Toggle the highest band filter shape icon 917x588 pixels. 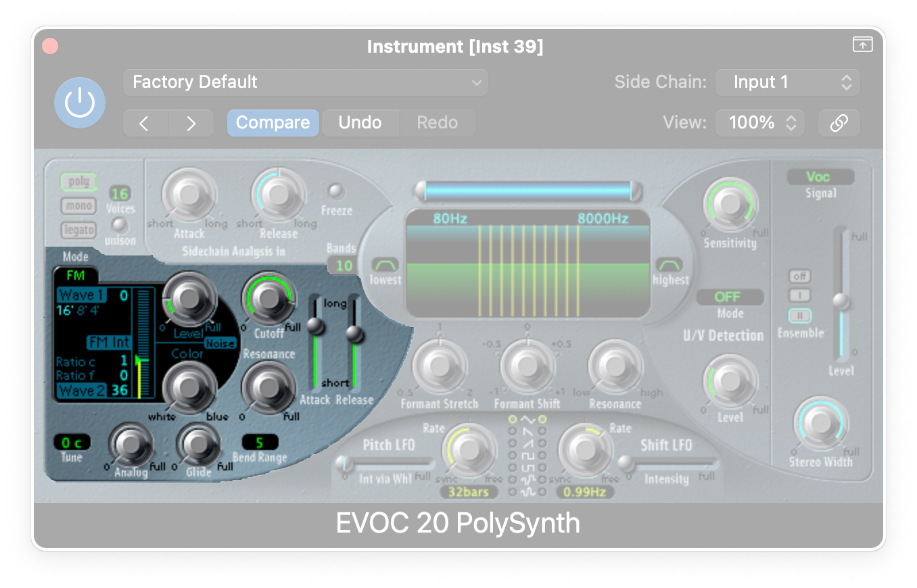[x=669, y=264]
